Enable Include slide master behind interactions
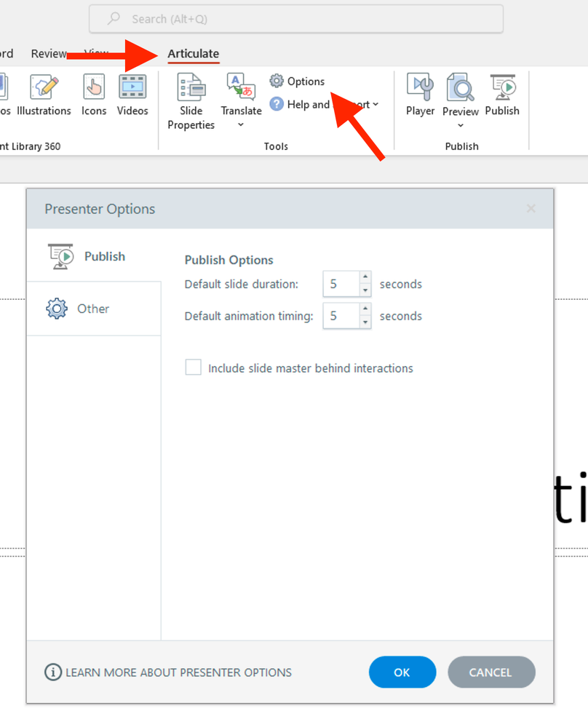The height and width of the screenshot is (727, 588). 194,368
